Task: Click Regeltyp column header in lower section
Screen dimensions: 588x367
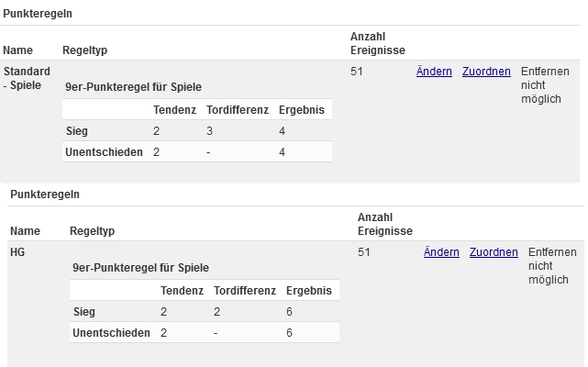Action: [x=93, y=231]
